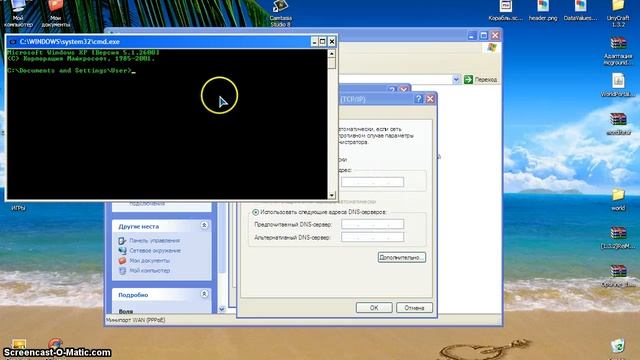Image resolution: width=640 pixels, height=360 pixels.
Task: Close the TCP/IP properties dialog
Action: click(x=430, y=99)
